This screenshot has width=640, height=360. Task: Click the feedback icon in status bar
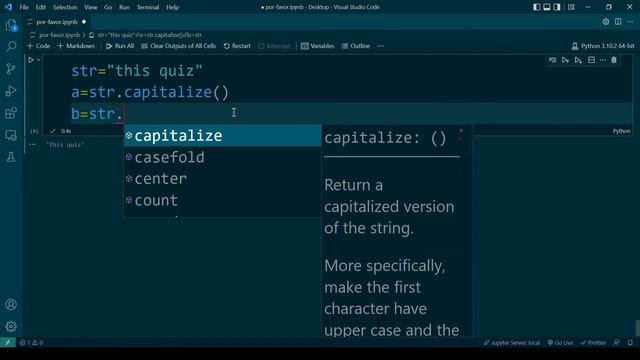616,342
